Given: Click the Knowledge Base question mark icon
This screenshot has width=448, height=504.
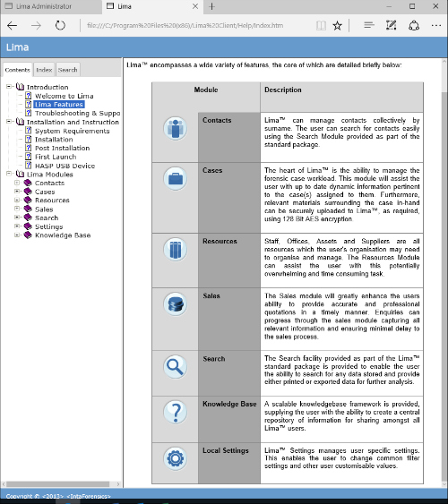Looking at the screenshot, I should (x=175, y=412).
